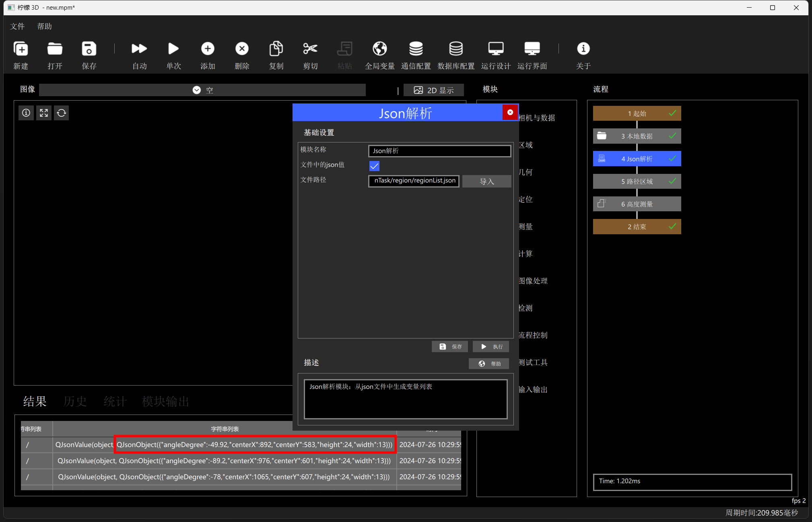Expand the 相机与数据 module category
This screenshot has height=522, width=812.
click(x=537, y=118)
